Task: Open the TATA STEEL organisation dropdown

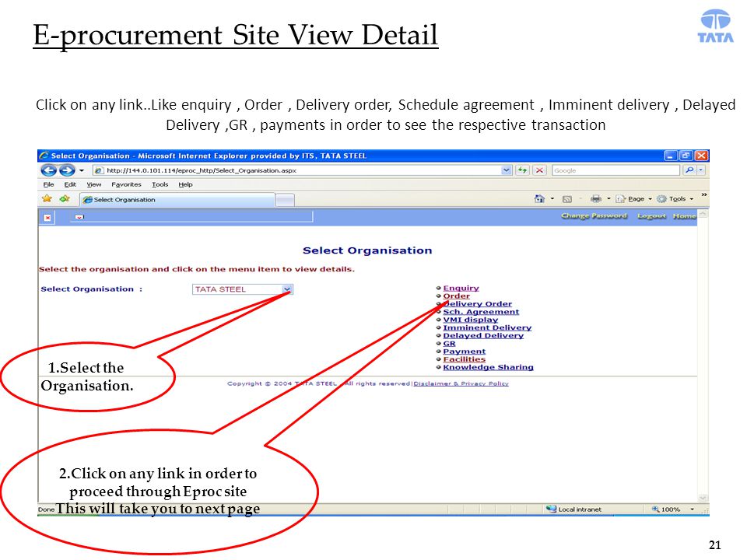Action: pos(287,289)
